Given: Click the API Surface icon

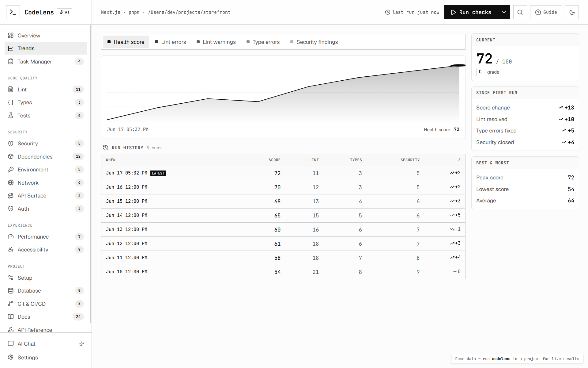Looking at the screenshot, I should click(x=11, y=196).
